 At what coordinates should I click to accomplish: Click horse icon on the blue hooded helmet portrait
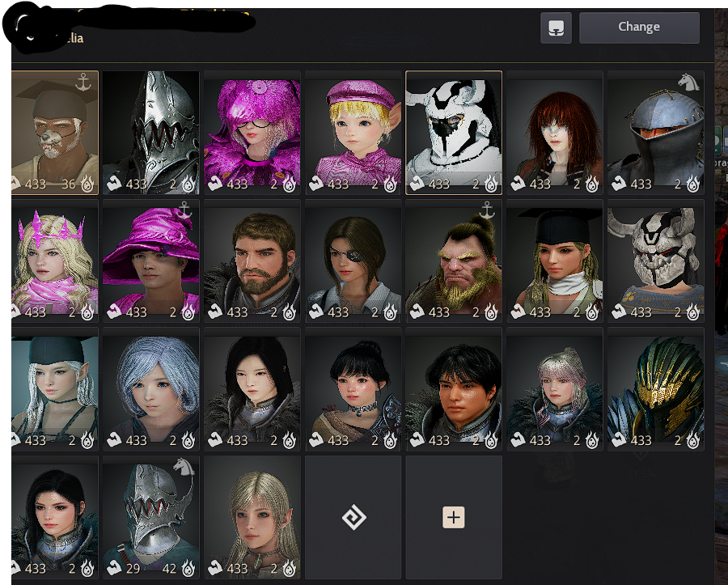point(688,82)
